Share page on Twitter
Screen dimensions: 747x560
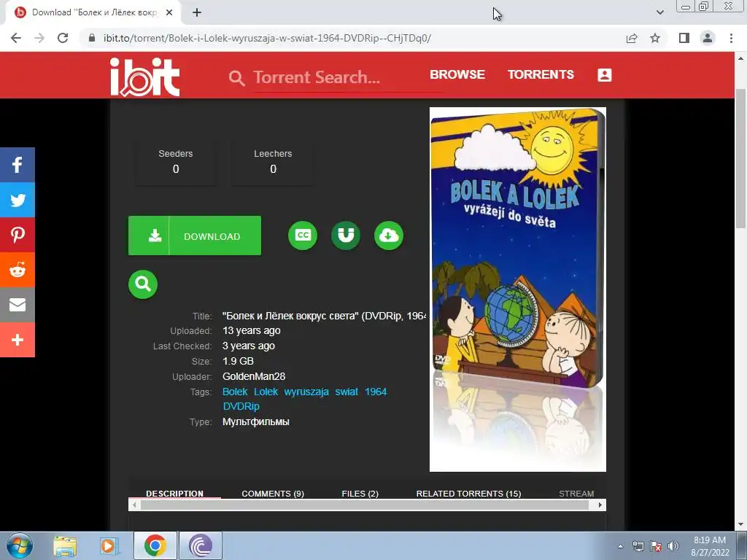[18, 200]
